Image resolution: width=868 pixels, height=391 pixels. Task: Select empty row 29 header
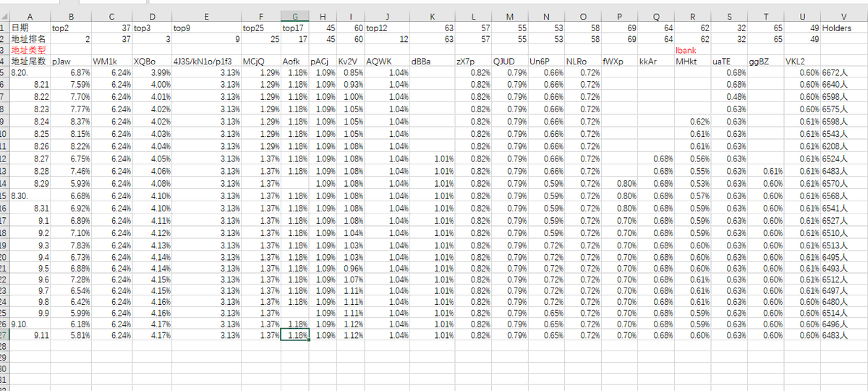[x=4, y=359]
